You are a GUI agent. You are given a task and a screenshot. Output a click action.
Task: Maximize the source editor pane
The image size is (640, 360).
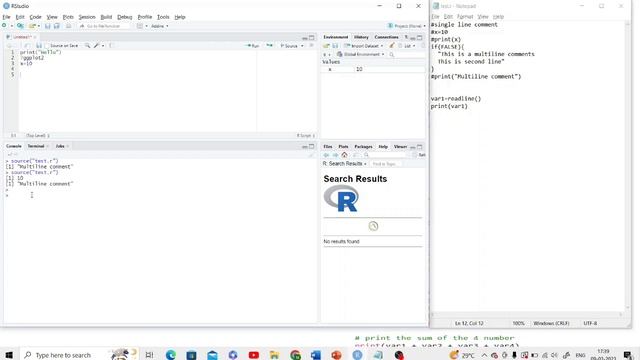click(312, 37)
